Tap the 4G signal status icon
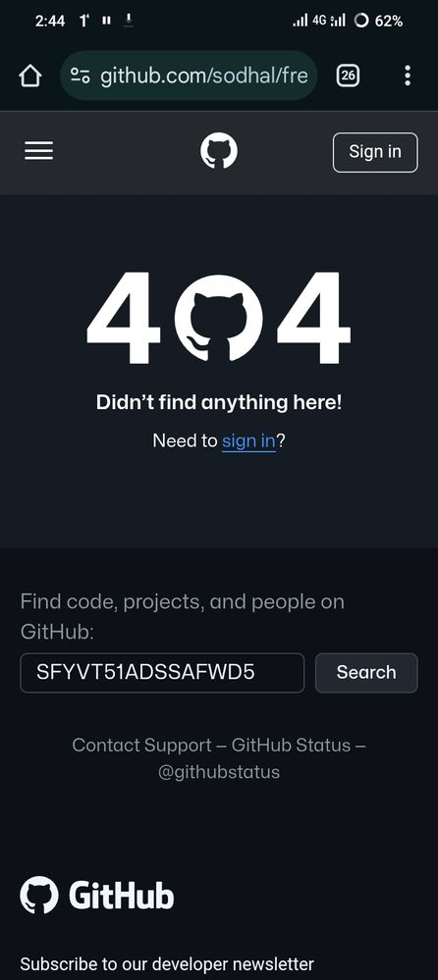438x980 pixels. [319, 21]
